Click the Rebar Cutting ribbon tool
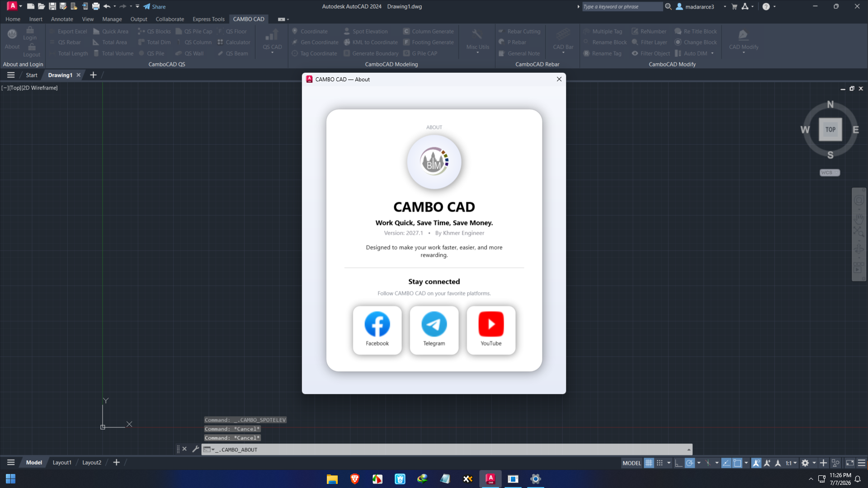The height and width of the screenshot is (488, 868). [519, 31]
